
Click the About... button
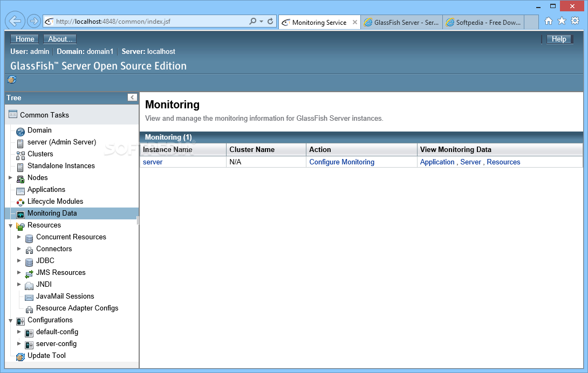click(x=60, y=39)
